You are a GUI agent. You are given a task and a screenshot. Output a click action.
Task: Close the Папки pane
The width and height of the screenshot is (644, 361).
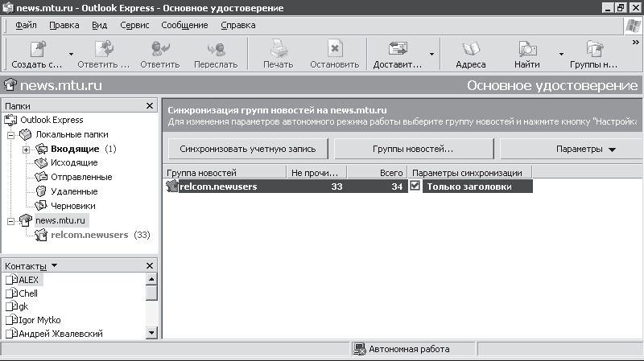tap(150, 106)
